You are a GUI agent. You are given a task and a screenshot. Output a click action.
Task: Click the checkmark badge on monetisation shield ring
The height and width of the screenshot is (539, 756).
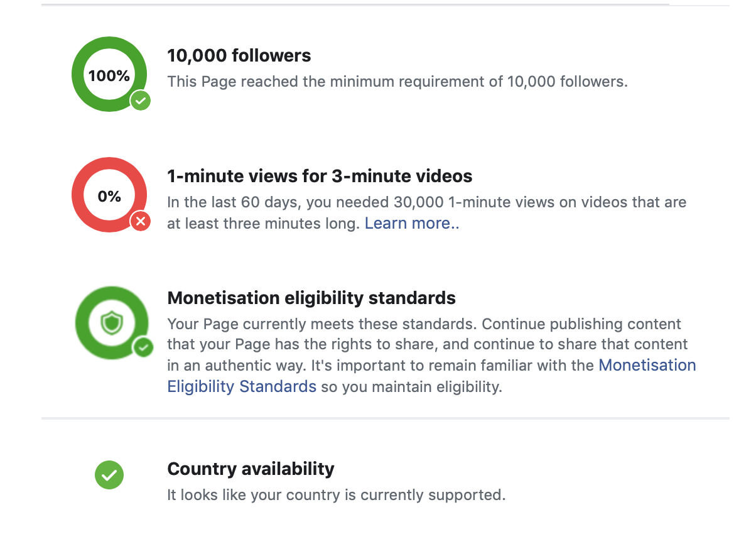(x=144, y=347)
